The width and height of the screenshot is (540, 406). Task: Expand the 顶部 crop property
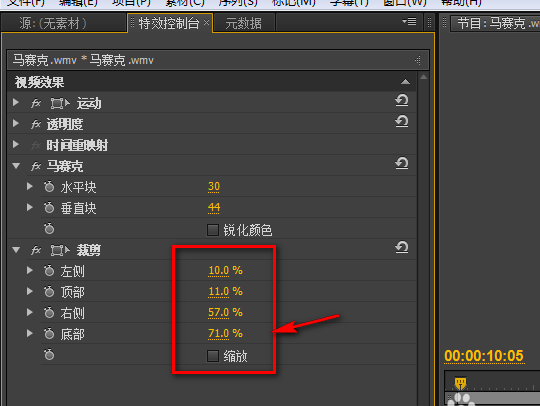tap(30, 291)
